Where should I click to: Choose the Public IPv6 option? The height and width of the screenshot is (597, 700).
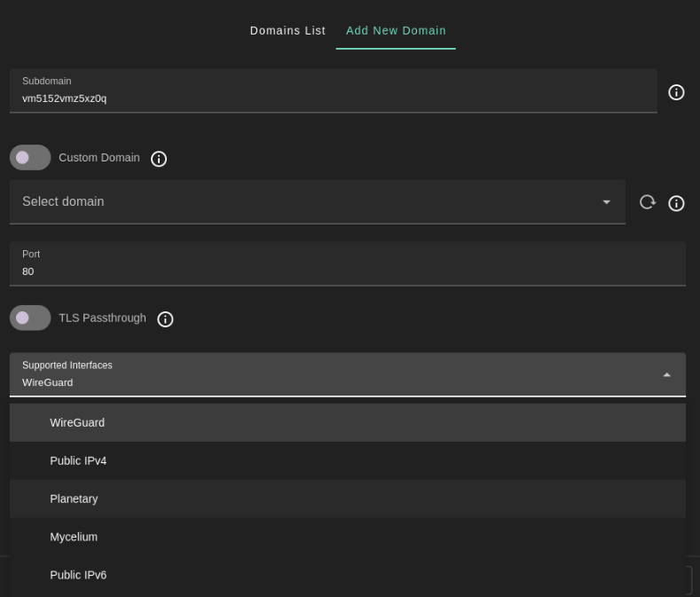pos(78,576)
